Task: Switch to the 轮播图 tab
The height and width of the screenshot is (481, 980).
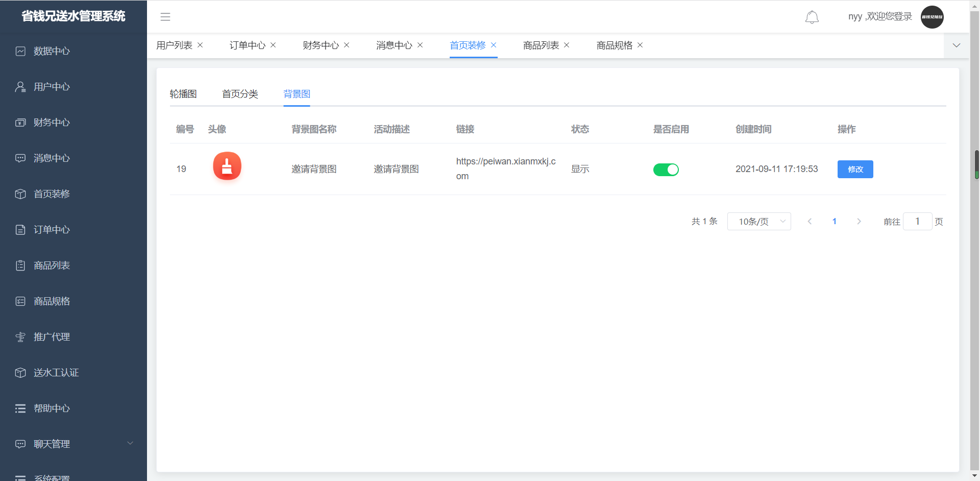Action: (x=183, y=94)
